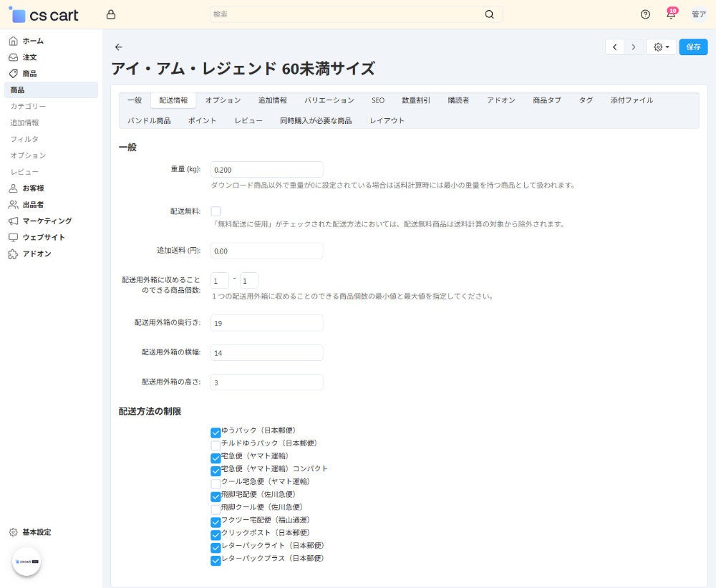This screenshot has width=716, height=588.
Task: Switch to the 同時購入が必要な商品 tab
Action: tap(316, 120)
